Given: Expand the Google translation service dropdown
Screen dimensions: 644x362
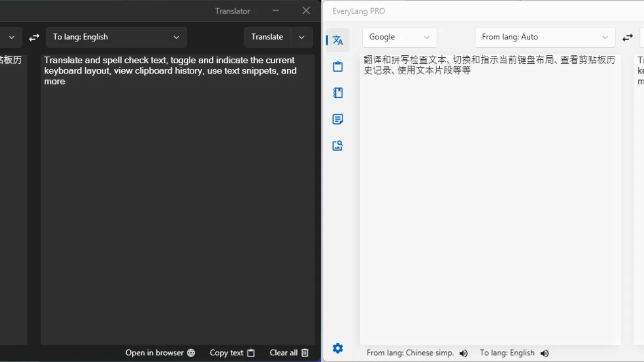Looking at the screenshot, I should 399,37.
